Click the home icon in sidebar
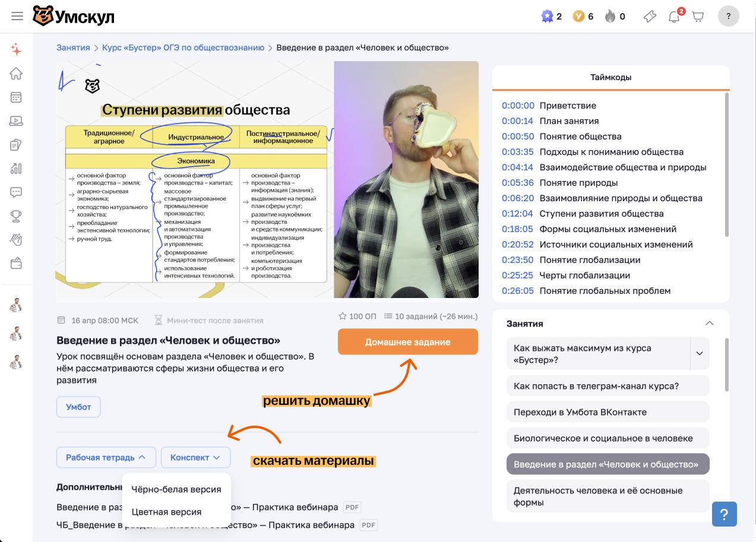The image size is (756, 542). point(16,73)
